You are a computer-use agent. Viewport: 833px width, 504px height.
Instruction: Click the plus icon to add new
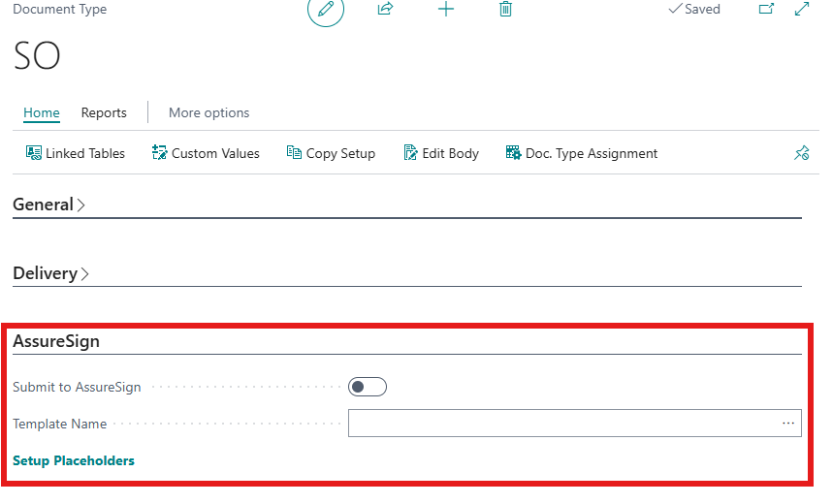click(446, 9)
